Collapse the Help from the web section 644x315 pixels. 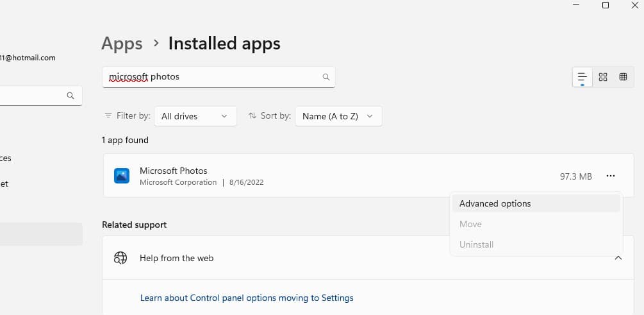[618, 258]
